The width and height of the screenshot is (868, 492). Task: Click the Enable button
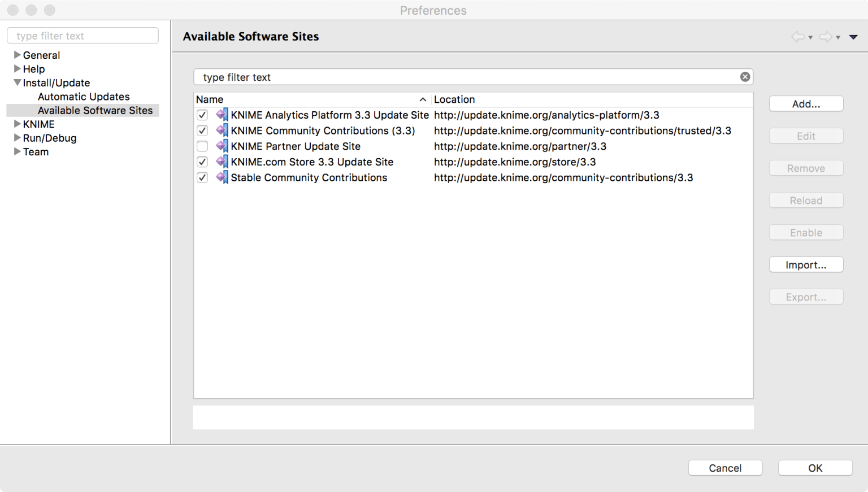pos(806,233)
